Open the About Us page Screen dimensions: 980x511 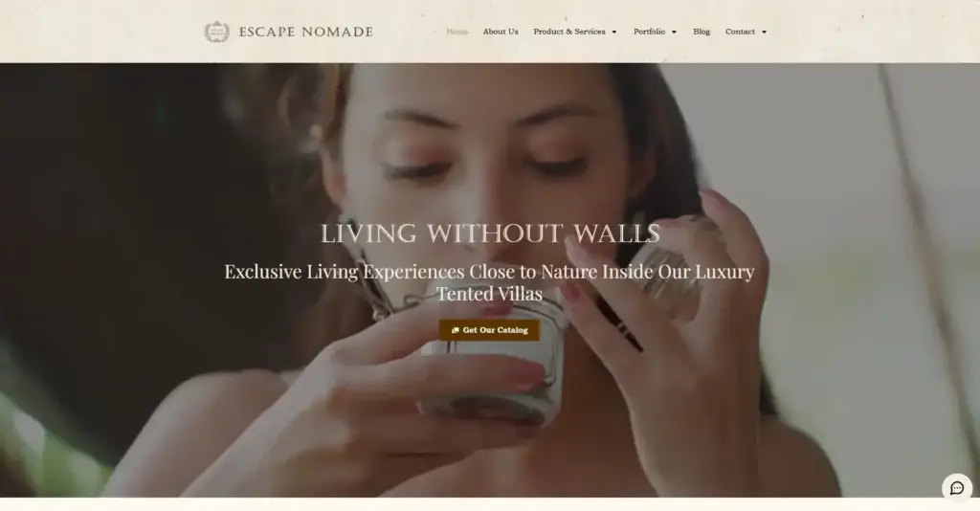(x=501, y=32)
